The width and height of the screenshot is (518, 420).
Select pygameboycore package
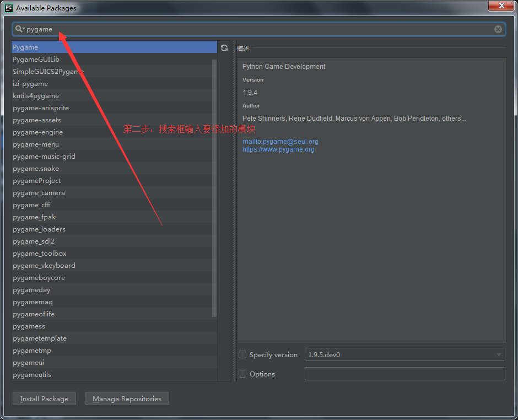pos(114,278)
